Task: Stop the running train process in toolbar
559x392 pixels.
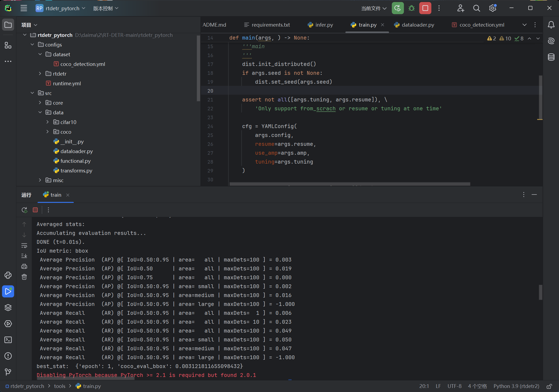Action: (425, 8)
